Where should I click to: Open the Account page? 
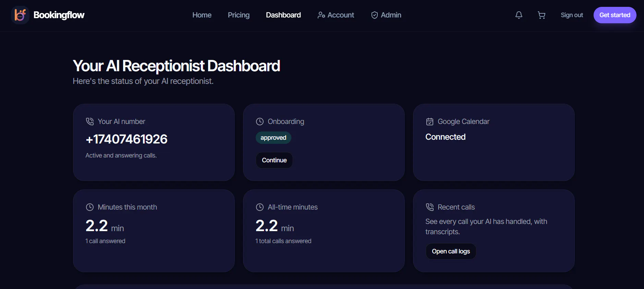pyautogui.click(x=336, y=15)
